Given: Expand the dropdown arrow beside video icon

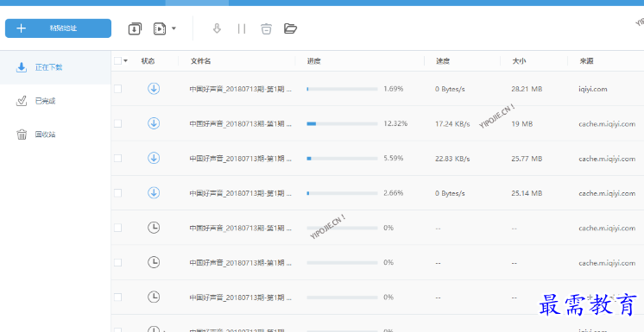Looking at the screenshot, I should pyautogui.click(x=174, y=28).
